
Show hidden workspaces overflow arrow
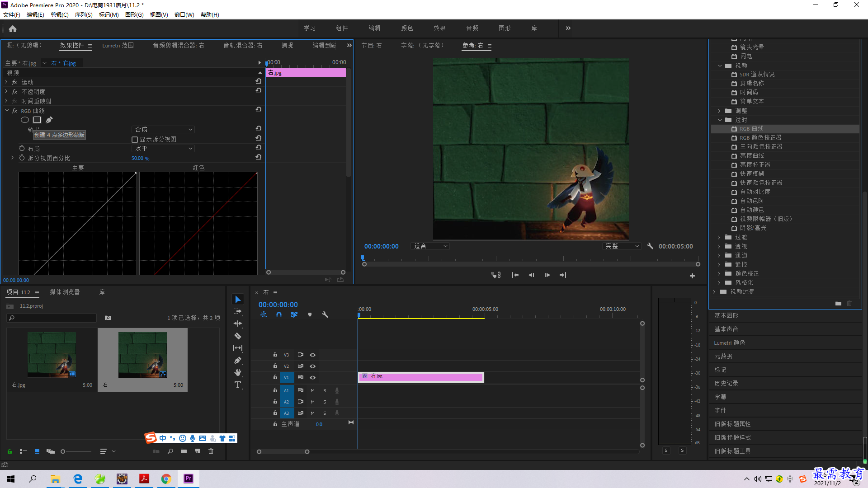point(568,28)
